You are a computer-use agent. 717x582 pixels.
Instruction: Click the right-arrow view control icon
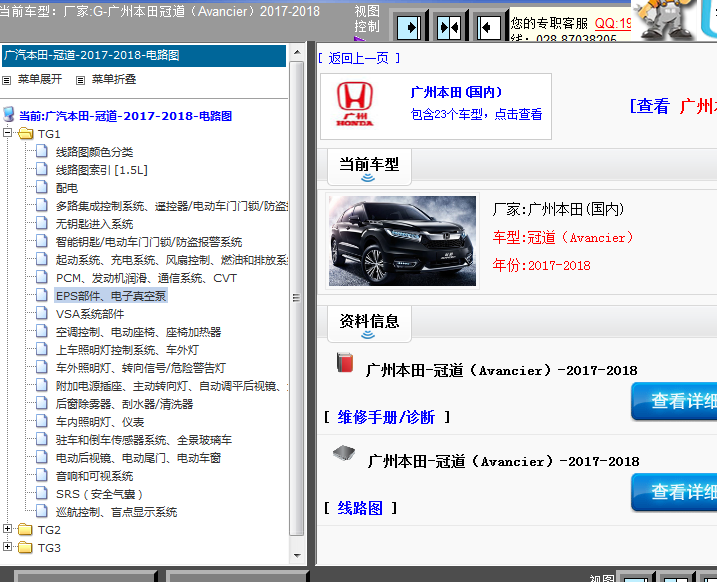(x=409, y=27)
